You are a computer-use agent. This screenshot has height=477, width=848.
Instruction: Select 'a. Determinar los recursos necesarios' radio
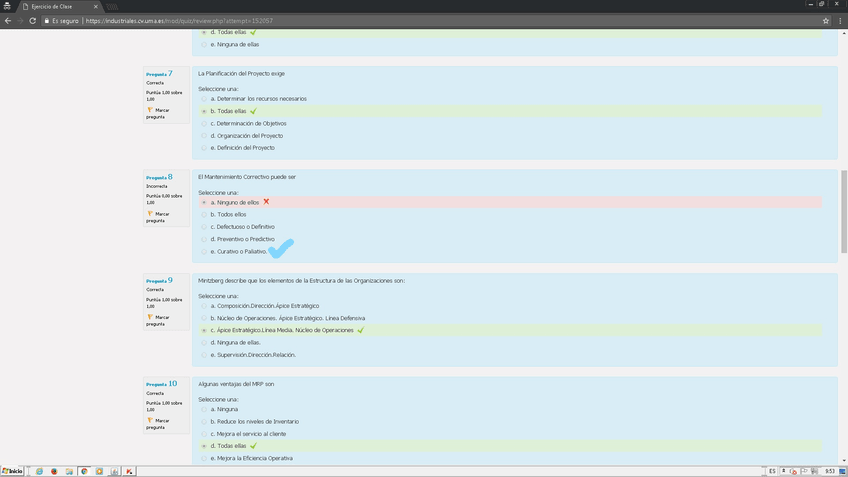point(204,99)
